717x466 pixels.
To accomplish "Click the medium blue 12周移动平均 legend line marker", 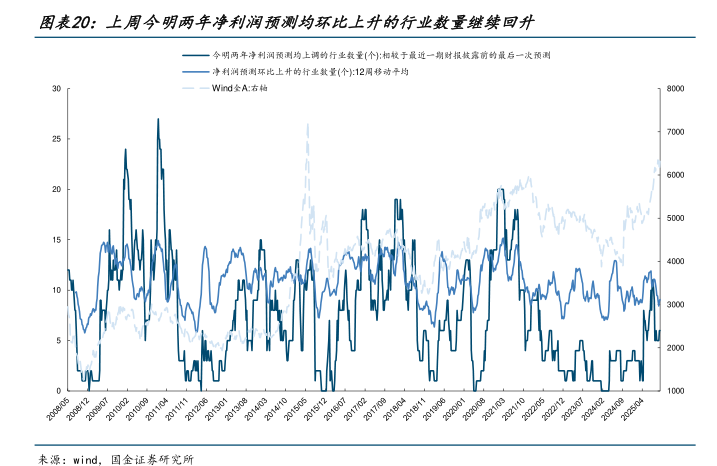I will (x=191, y=73).
